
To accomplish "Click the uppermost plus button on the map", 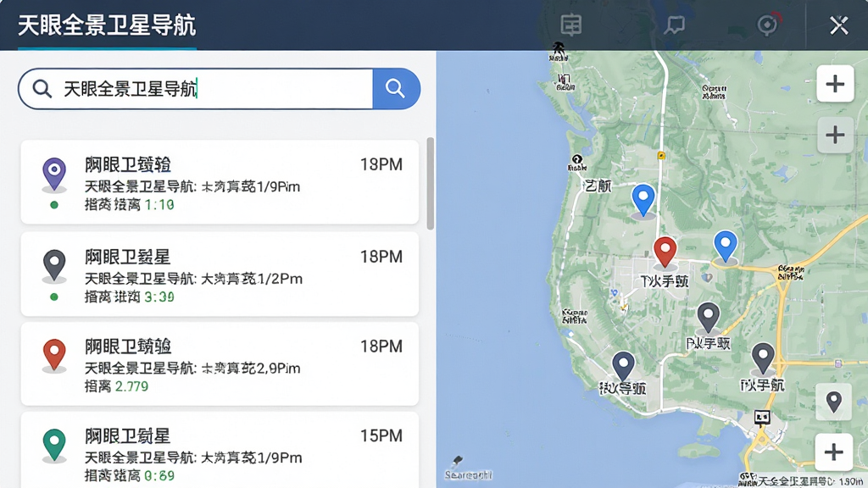I will (x=835, y=84).
